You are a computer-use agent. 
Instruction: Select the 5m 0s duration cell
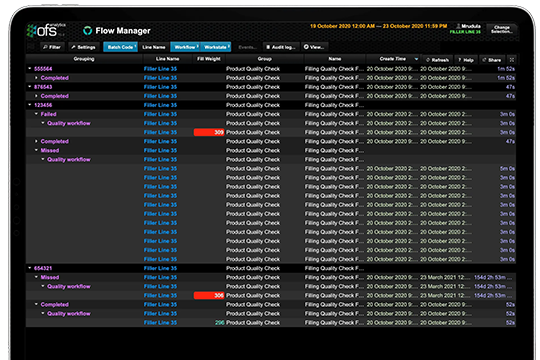click(507, 168)
